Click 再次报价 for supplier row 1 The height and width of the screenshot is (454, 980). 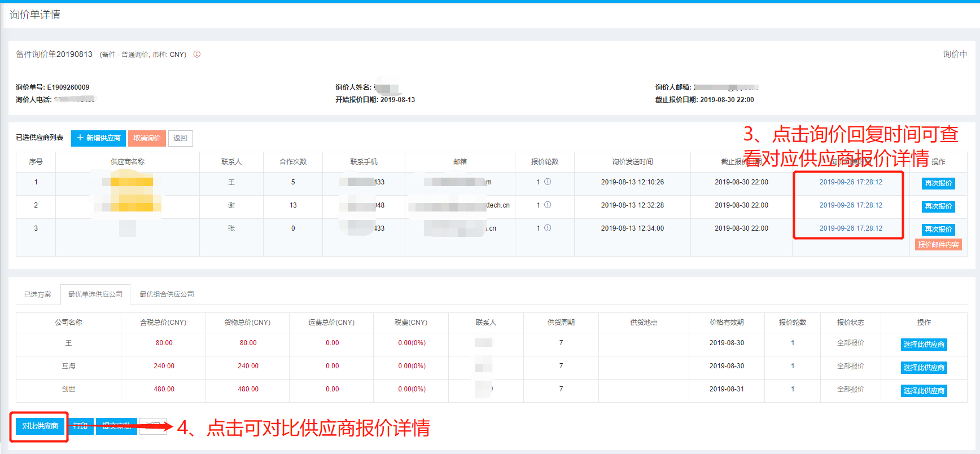pos(938,183)
